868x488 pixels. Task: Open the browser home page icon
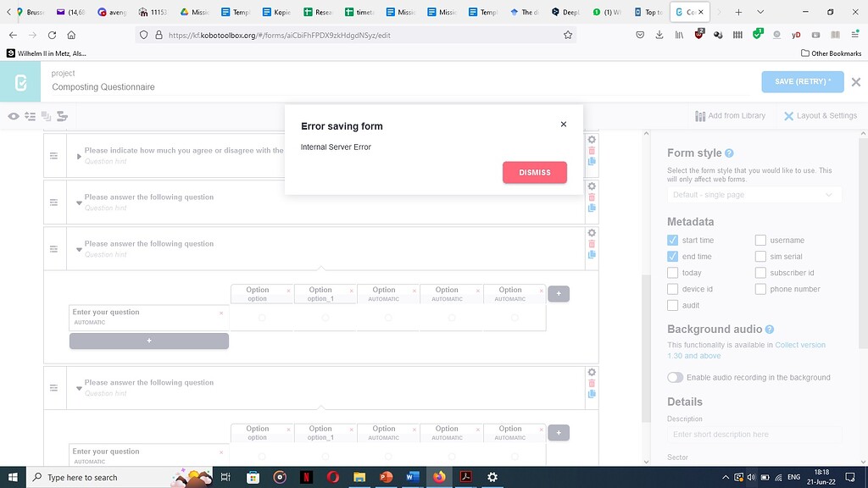point(71,35)
